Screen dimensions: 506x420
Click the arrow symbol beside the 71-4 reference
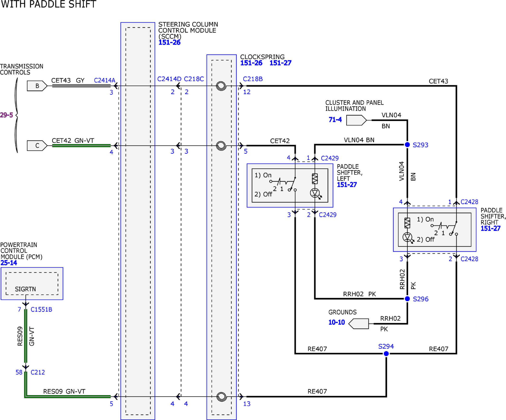pos(356,120)
